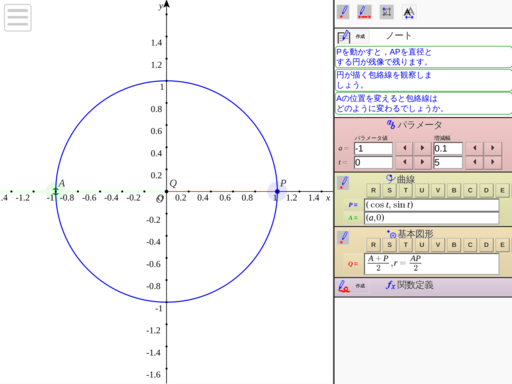Click the pen icon in 基本図形 section
Viewport: 512px width, 384px height.
[x=343, y=238]
